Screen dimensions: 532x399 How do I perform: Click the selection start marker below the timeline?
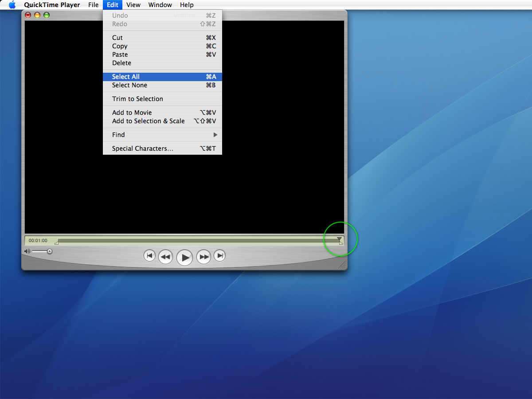pos(56,243)
